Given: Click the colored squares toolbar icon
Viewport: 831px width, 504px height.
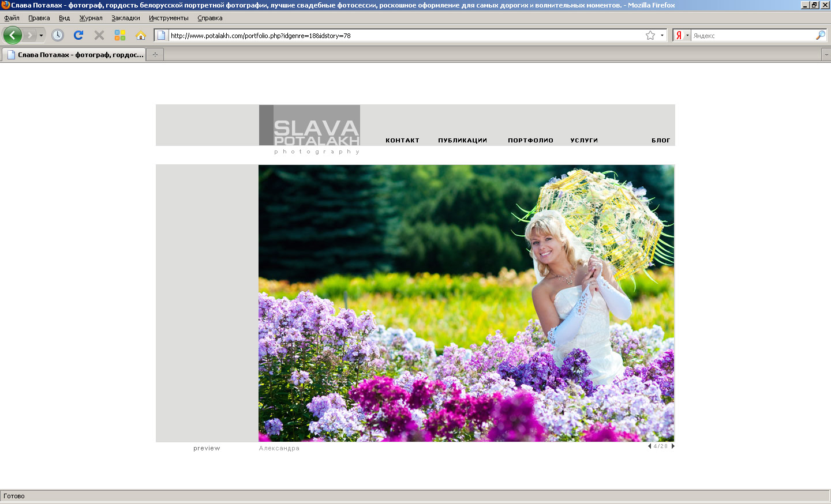Looking at the screenshot, I should click(120, 35).
